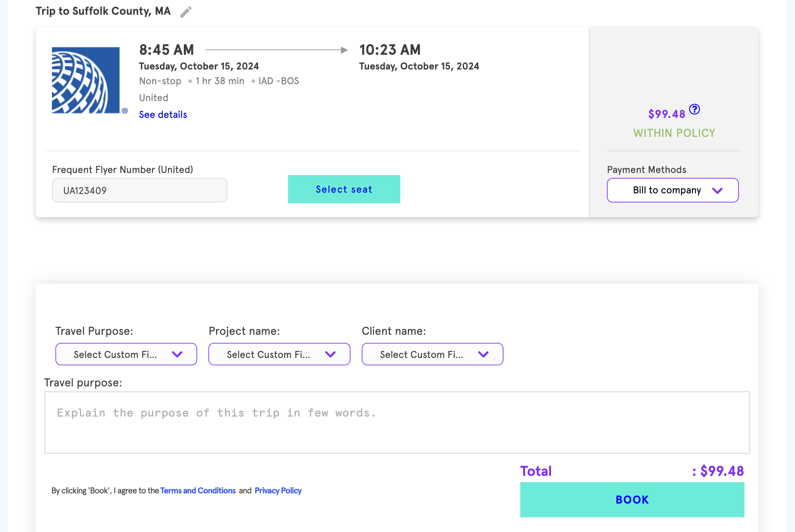The width and height of the screenshot is (795, 532).
Task: Click the United Airlines logo
Action: pyautogui.click(x=86, y=80)
